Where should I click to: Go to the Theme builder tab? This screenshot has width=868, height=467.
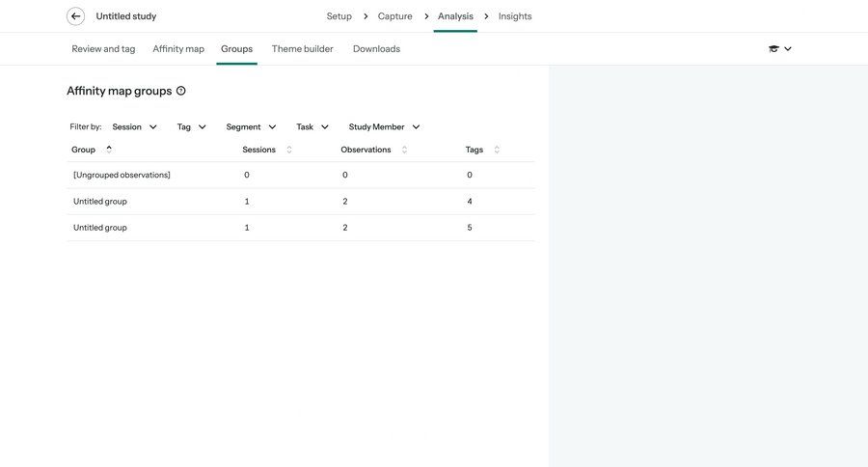pyautogui.click(x=302, y=49)
